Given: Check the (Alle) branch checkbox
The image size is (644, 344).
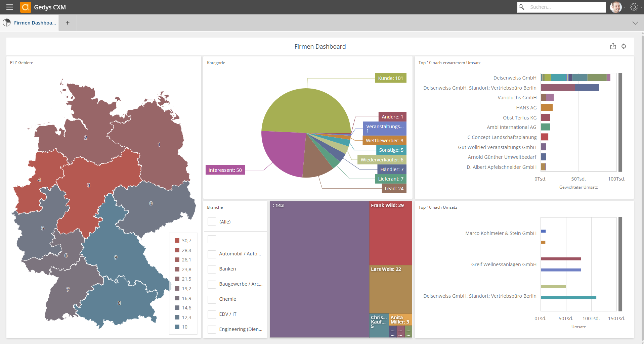Looking at the screenshot, I should click(212, 222).
